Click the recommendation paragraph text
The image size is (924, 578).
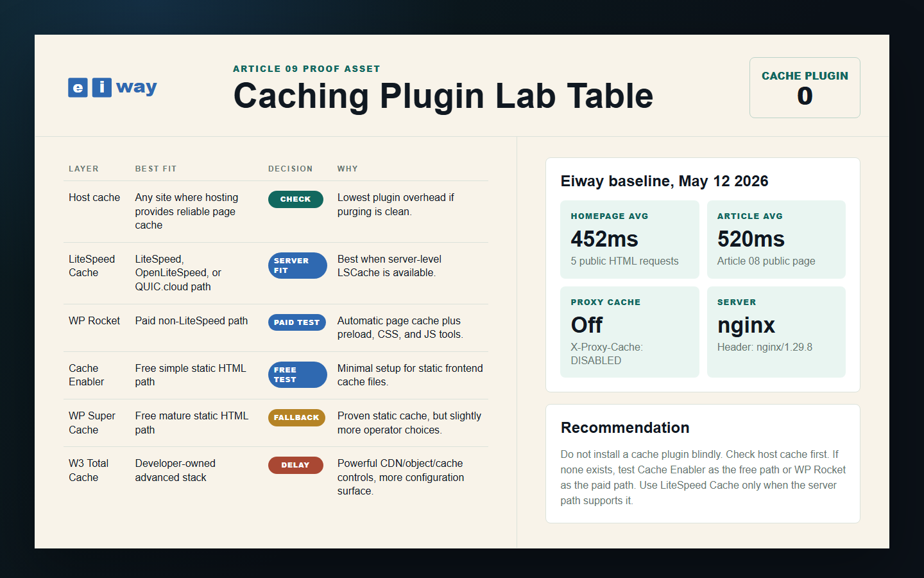coord(703,477)
